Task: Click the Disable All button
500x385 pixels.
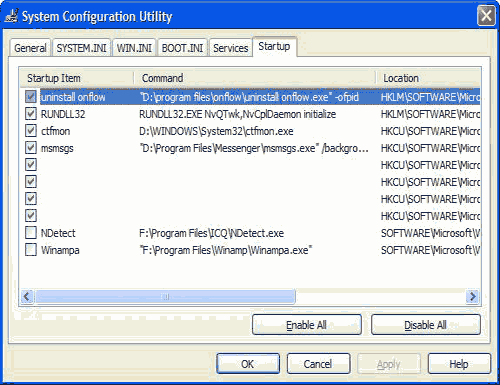Action: tap(426, 325)
